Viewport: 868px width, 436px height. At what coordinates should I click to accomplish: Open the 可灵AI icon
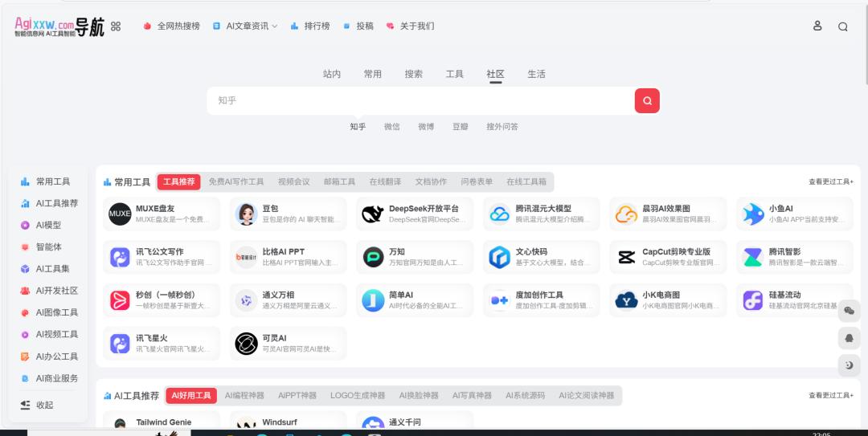(247, 344)
